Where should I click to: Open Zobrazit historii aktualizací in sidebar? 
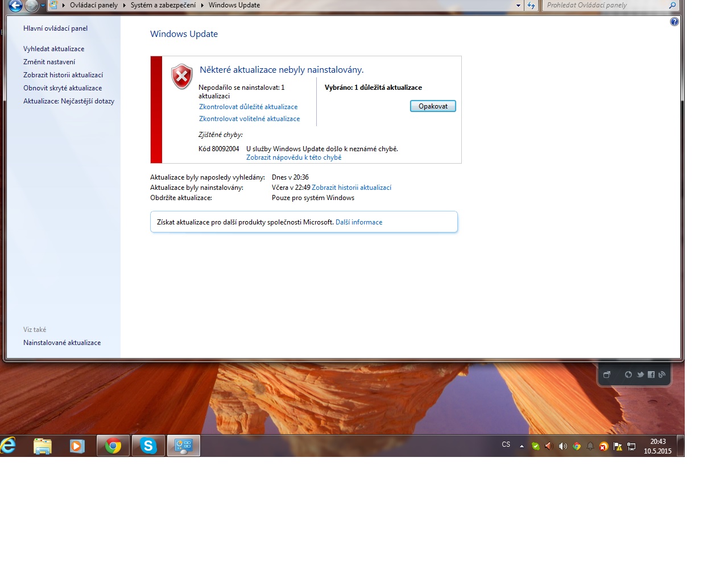pyautogui.click(x=63, y=75)
